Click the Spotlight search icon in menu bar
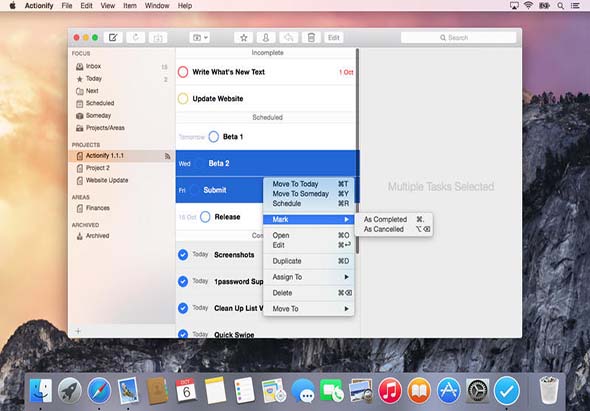The image size is (590, 411). pos(560,6)
